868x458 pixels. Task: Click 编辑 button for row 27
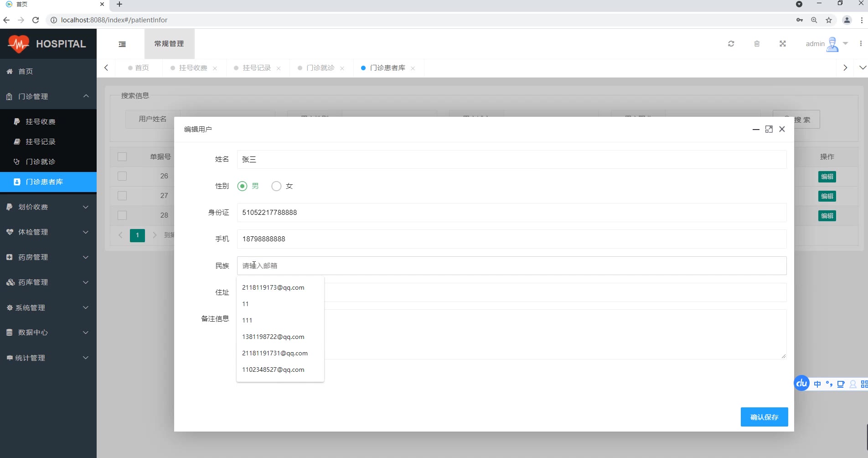(x=827, y=196)
